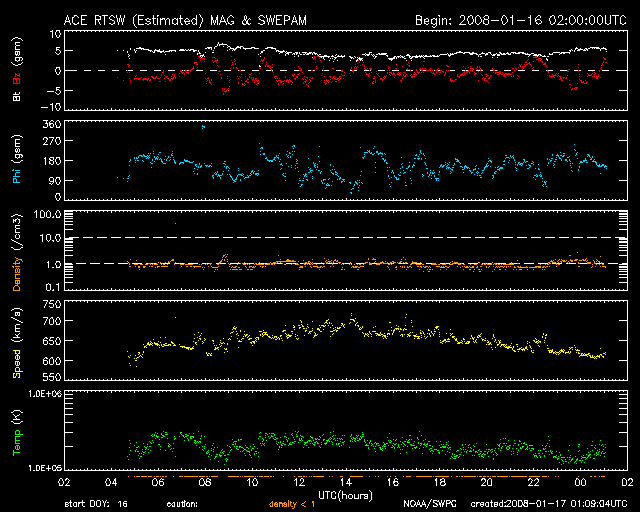This screenshot has height=512, width=640.
Task: Click the orange "density < 1" caution text
Action: pyautogui.click(x=292, y=504)
